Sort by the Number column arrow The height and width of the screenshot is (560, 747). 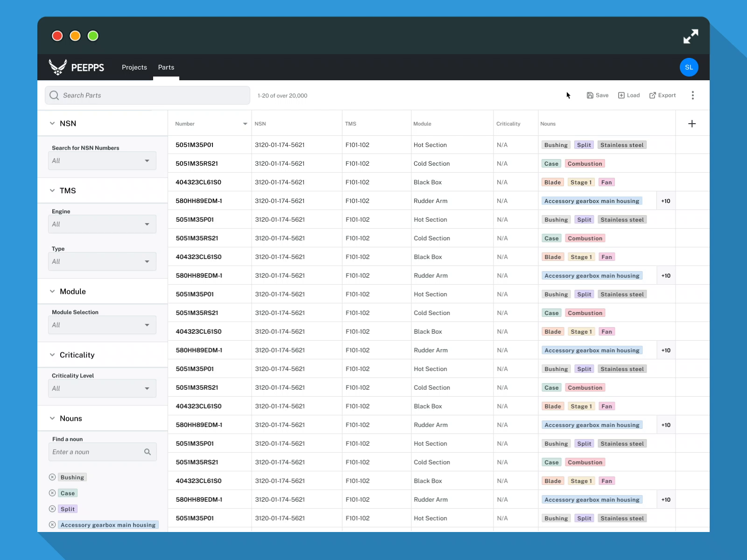coord(245,124)
